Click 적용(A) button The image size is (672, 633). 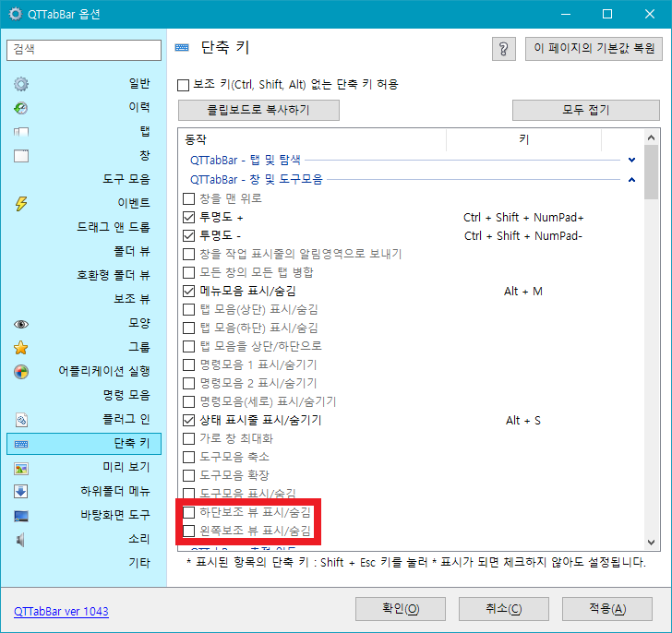tap(606, 609)
